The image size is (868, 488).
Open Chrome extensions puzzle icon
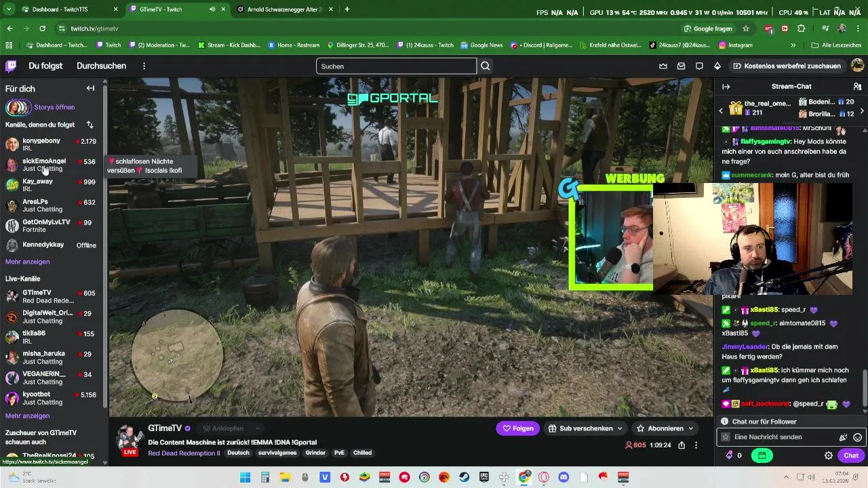(802, 28)
